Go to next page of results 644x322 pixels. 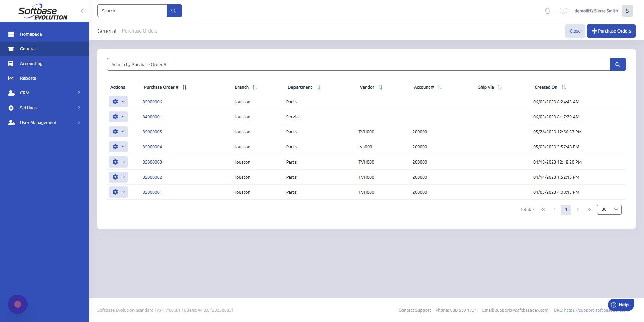[577, 210]
